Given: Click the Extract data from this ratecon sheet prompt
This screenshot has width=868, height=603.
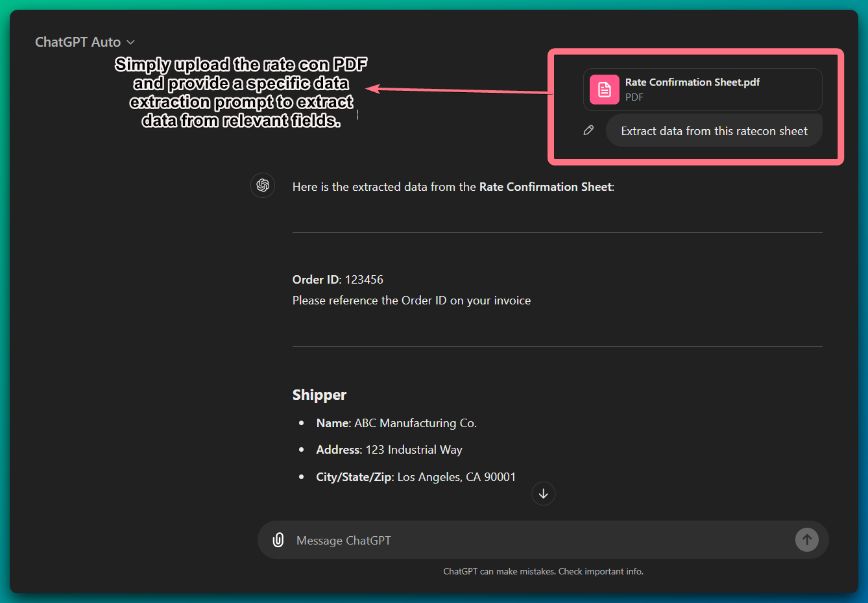Looking at the screenshot, I should click(x=714, y=130).
